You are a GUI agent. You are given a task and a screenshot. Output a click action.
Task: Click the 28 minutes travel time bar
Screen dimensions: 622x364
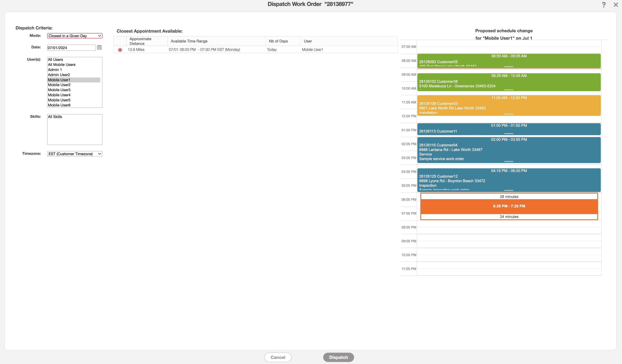point(509,197)
